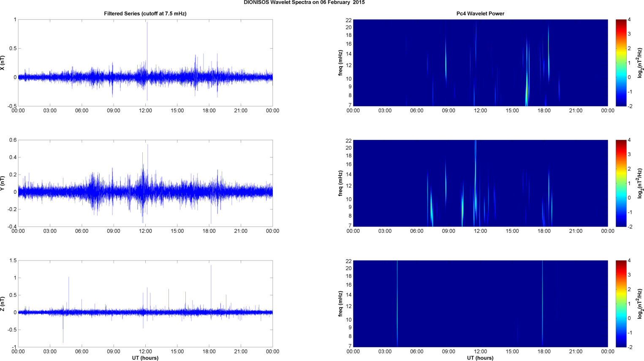Click the '1.5' tick on the Z axis

tap(13, 260)
